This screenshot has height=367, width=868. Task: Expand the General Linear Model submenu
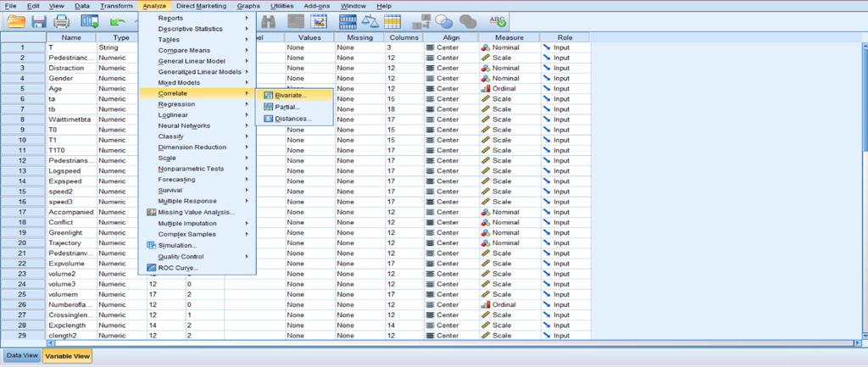(197, 61)
